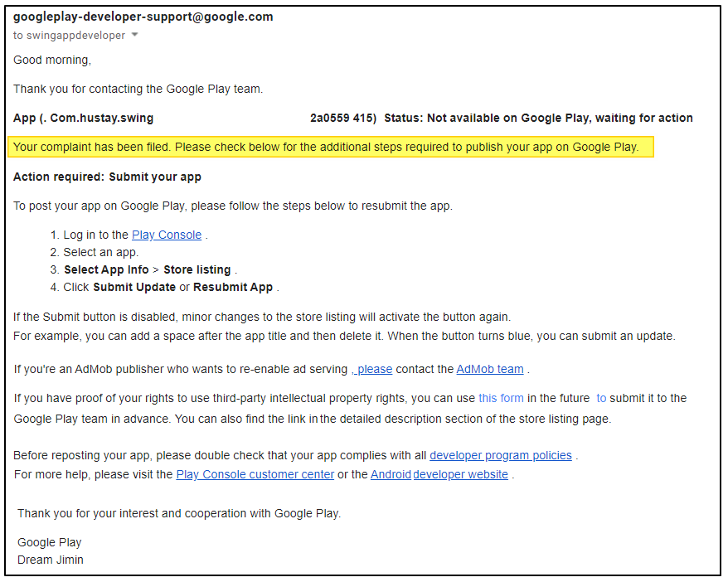
Task: Click the yellow highlighted complaint filed message
Action: coord(326,148)
